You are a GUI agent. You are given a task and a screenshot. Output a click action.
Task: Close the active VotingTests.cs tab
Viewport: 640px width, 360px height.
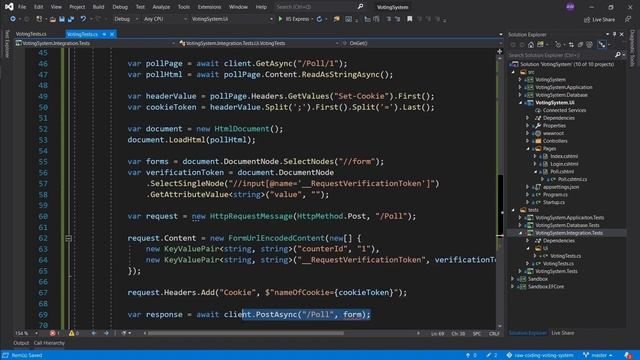(x=112, y=34)
